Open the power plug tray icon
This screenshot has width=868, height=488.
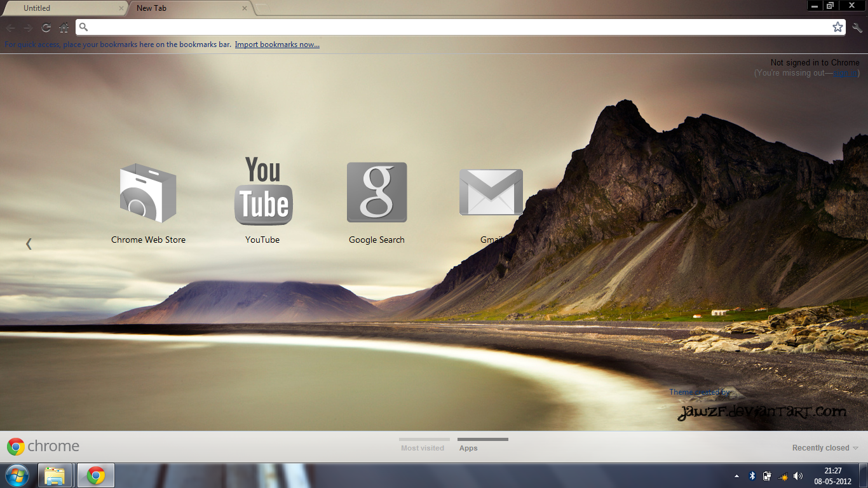point(767,476)
